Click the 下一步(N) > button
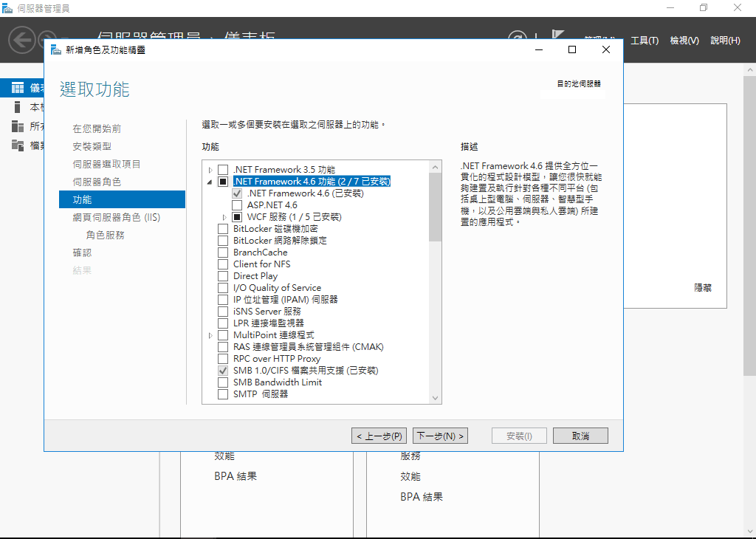Viewport: 756px width, 539px height. click(x=441, y=436)
